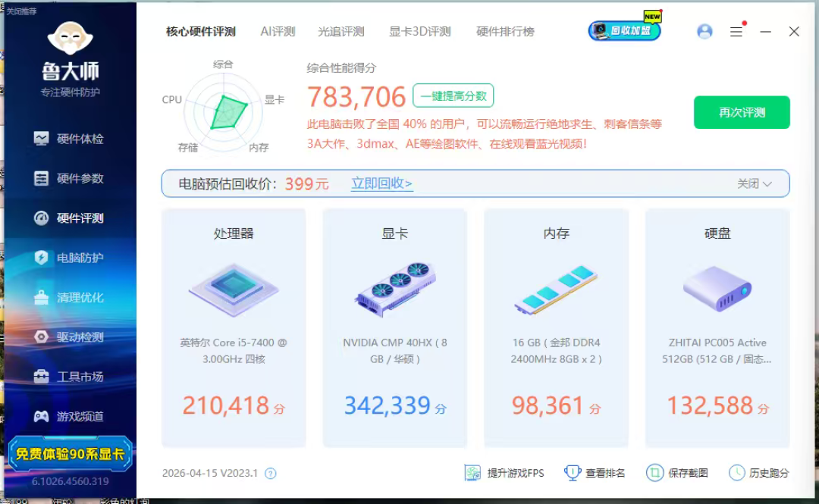Open 游戏频道 in the sidebar
This screenshot has height=504, width=819.
coord(69,416)
